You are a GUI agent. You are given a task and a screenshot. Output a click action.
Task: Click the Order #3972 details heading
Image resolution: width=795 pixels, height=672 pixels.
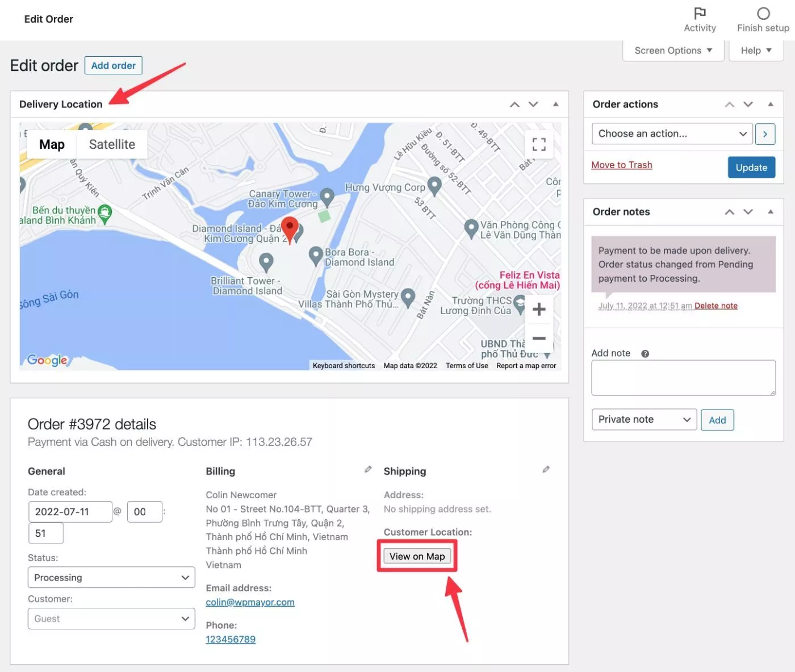tap(92, 424)
